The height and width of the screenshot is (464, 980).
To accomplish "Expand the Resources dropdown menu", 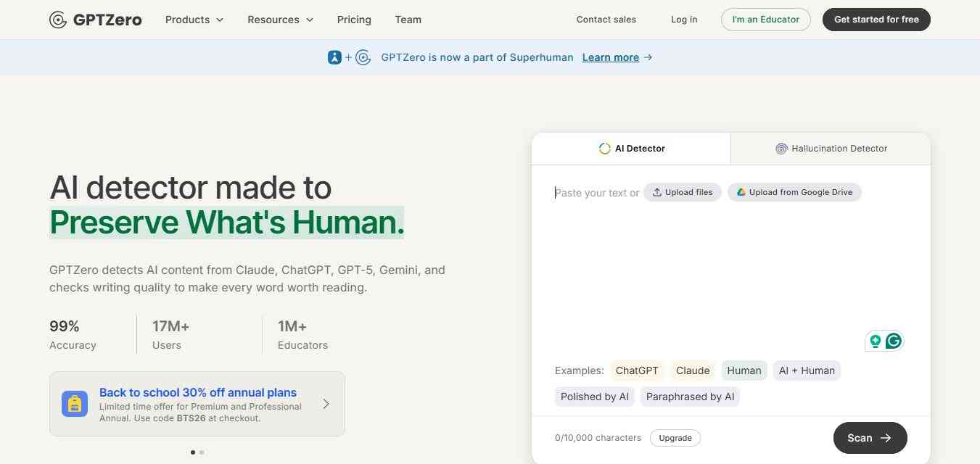I will [x=280, y=20].
